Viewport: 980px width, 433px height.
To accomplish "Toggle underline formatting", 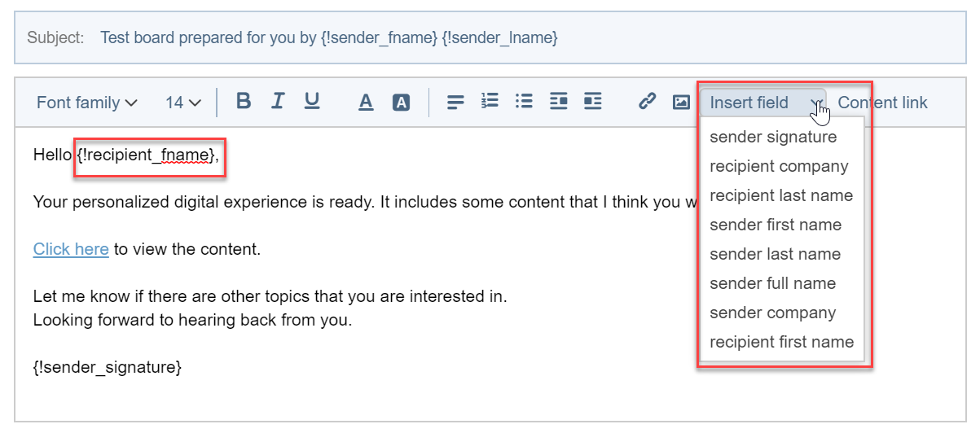I will (312, 102).
